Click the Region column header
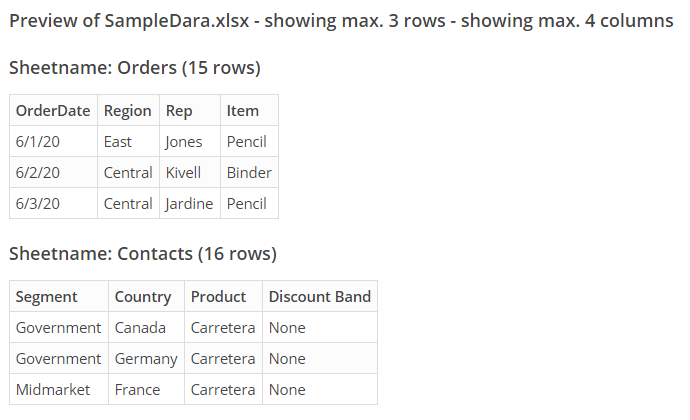The height and width of the screenshot is (420, 690). click(x=127, y=111)
